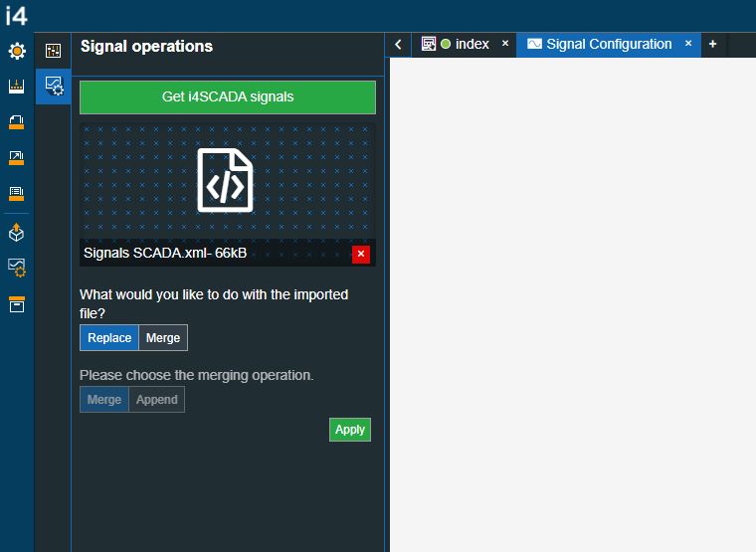Remove the Signals SCADA.xml file

[361, 254]
